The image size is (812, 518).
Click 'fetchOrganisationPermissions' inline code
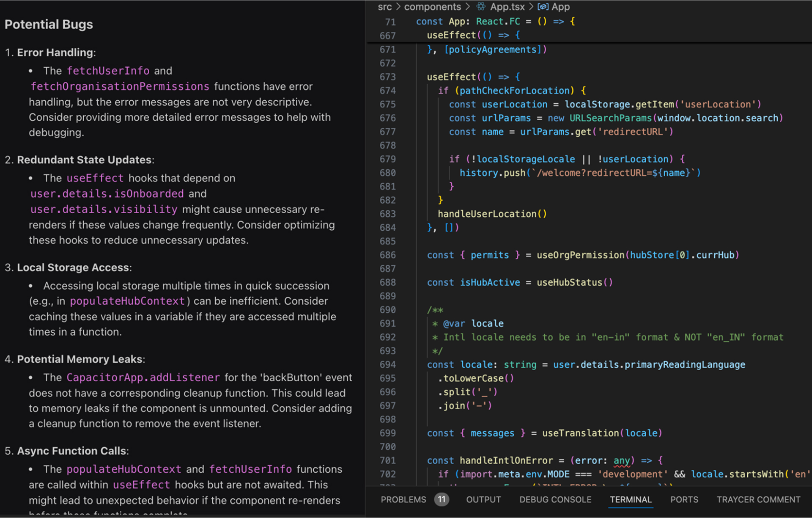pyautogui.click(x=120, y=86)
